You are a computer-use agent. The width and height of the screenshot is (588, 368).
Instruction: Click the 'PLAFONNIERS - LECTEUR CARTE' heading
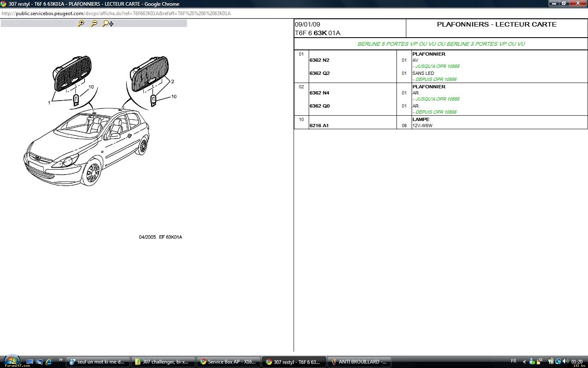[497, 24]
